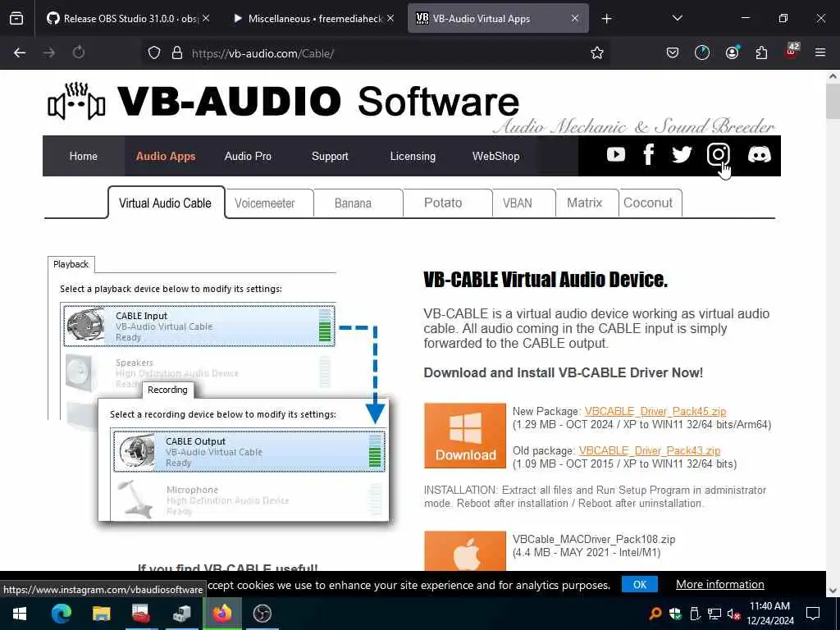
Task: Open site security padlock icon
Action: click(x=177, y=53)
